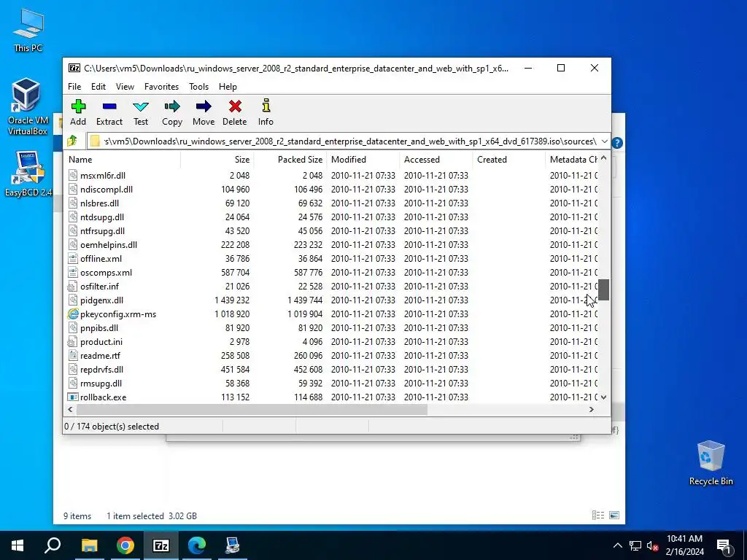The image size is (747, 560).
Task: Open the Tools menu
Action: click(x=198, y=87)
